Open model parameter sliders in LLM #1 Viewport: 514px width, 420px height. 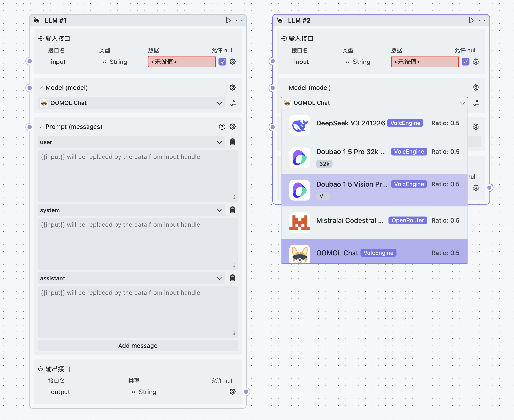[x=233, y=103]
